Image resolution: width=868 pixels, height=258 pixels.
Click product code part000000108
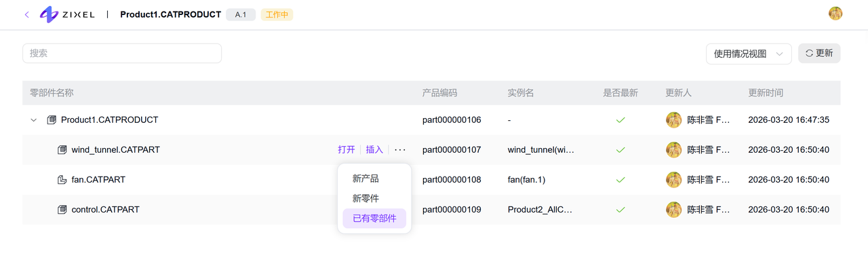[452, 180]
